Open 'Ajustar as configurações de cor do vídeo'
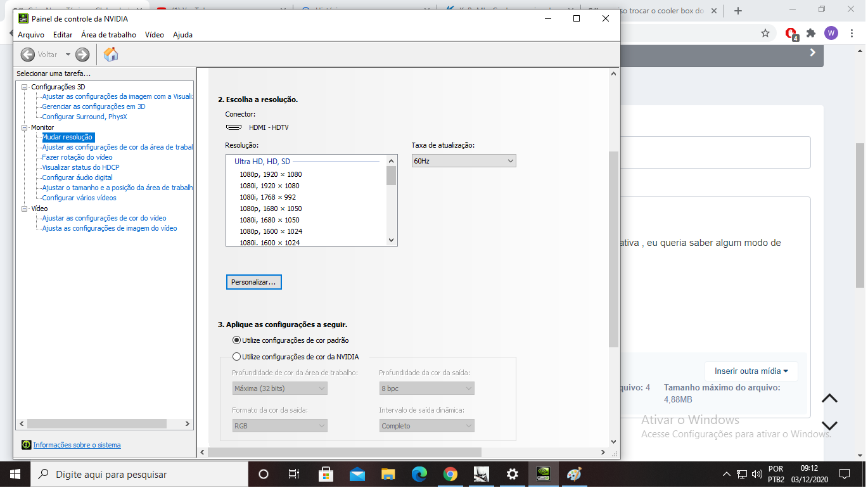Viewport: 868px width, 488px height. pyautogui.click(x=105, y=218)
